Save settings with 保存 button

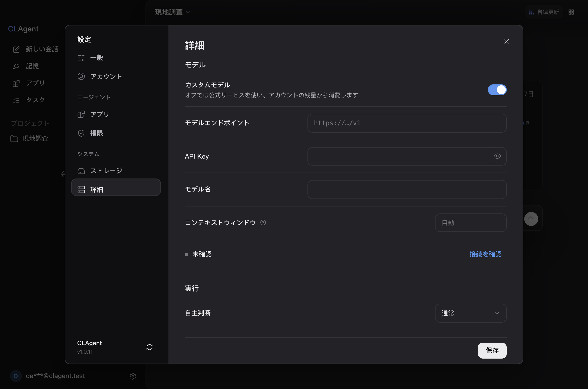click(x=492, y=350)
